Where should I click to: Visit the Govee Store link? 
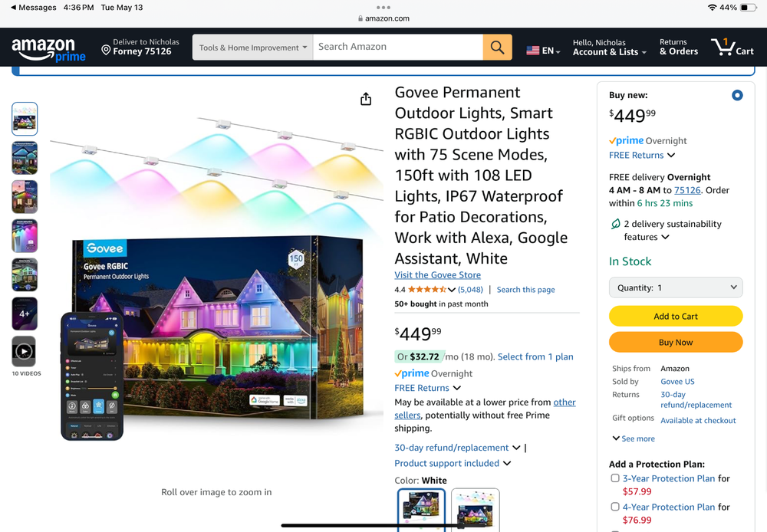437,274
